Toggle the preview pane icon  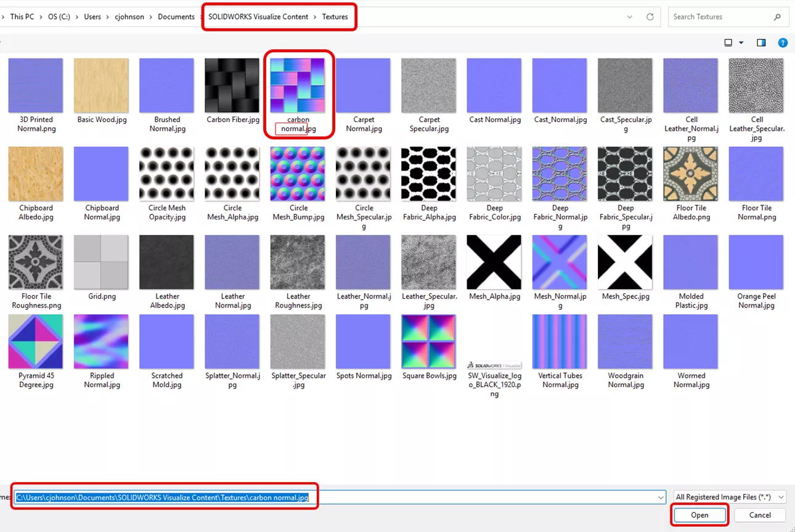[x=761, y=43]
